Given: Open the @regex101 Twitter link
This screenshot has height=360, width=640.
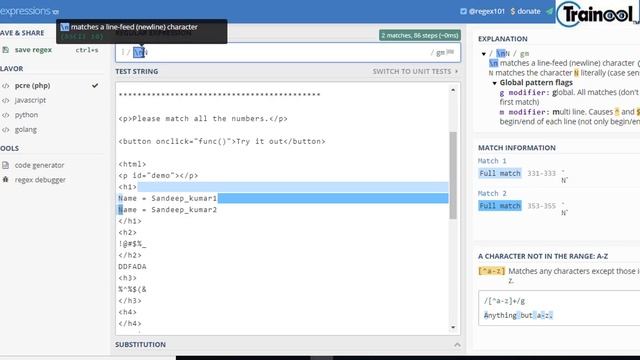Looking at the screenshot, I should coord(487,11).
